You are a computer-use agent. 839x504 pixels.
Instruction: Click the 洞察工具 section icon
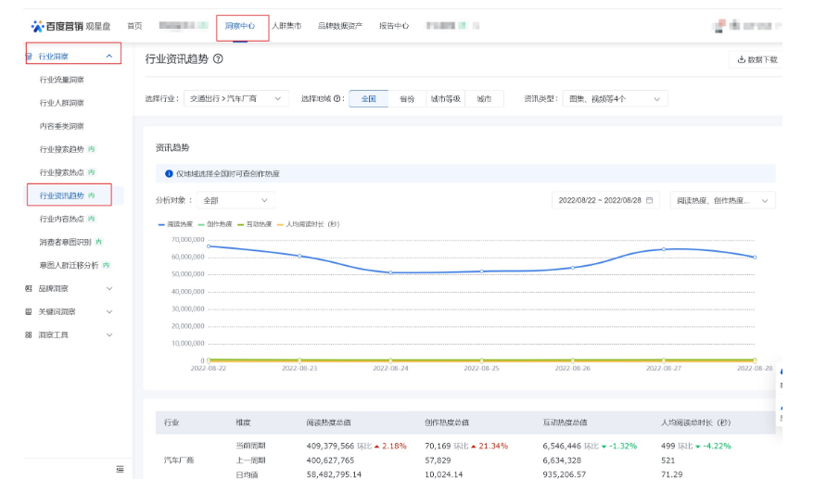[29, 335]
